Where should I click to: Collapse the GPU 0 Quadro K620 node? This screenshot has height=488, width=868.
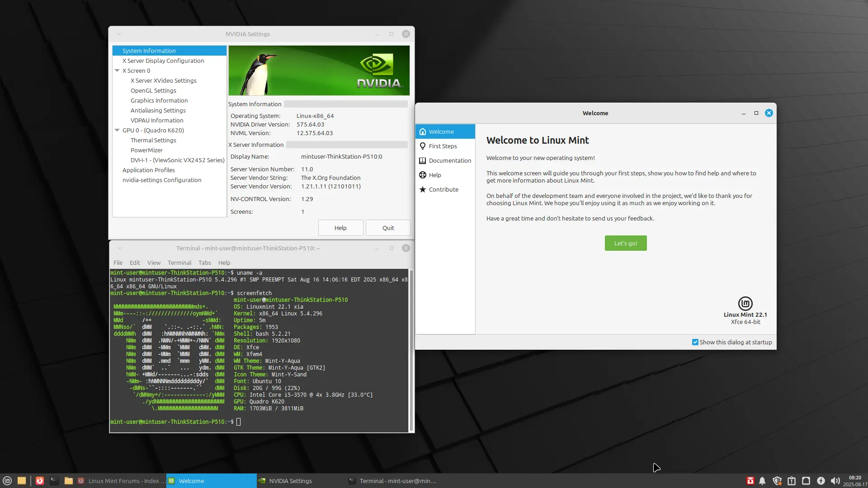pyautogui.click(x=117, y=130)
